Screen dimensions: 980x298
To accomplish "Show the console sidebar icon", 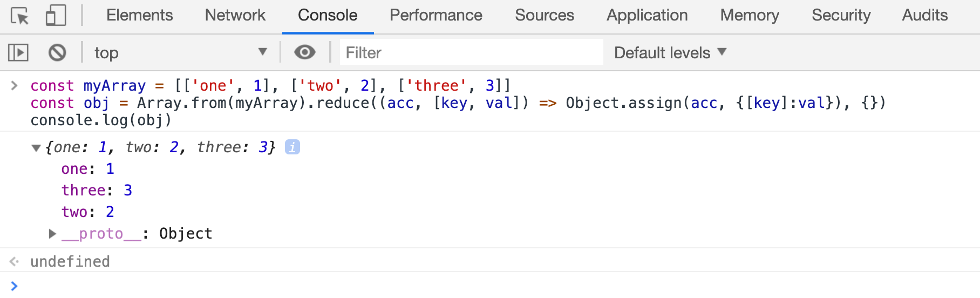I will coord(18,52).
